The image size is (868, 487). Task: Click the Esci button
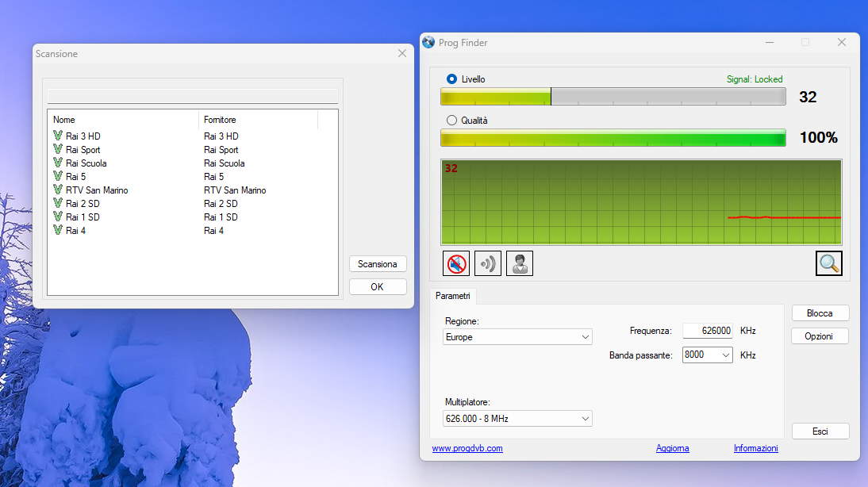click(820, 431)
